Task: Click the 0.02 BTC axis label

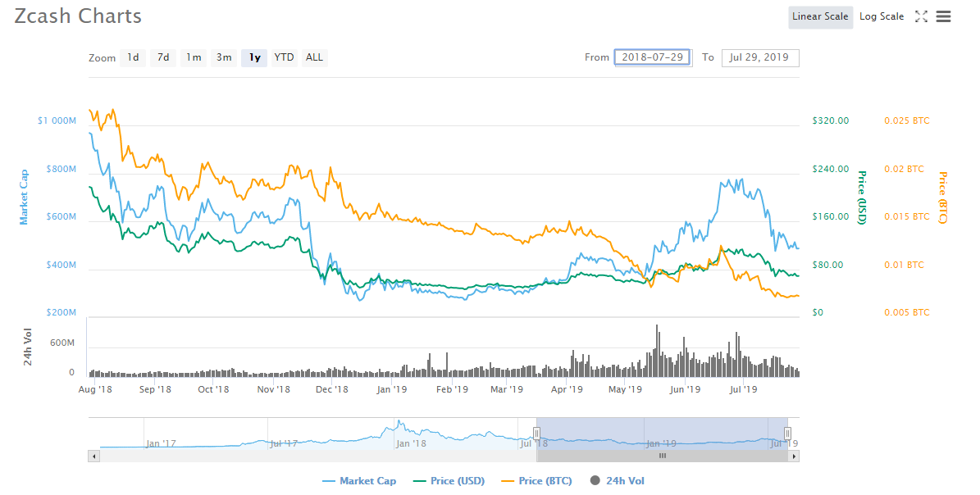Action: point(905,169)
